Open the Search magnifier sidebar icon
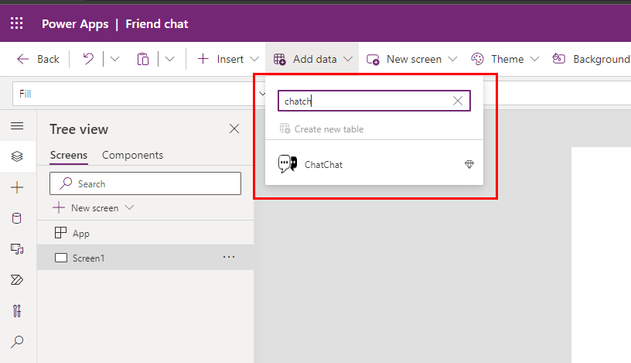 tap(17, 342)
